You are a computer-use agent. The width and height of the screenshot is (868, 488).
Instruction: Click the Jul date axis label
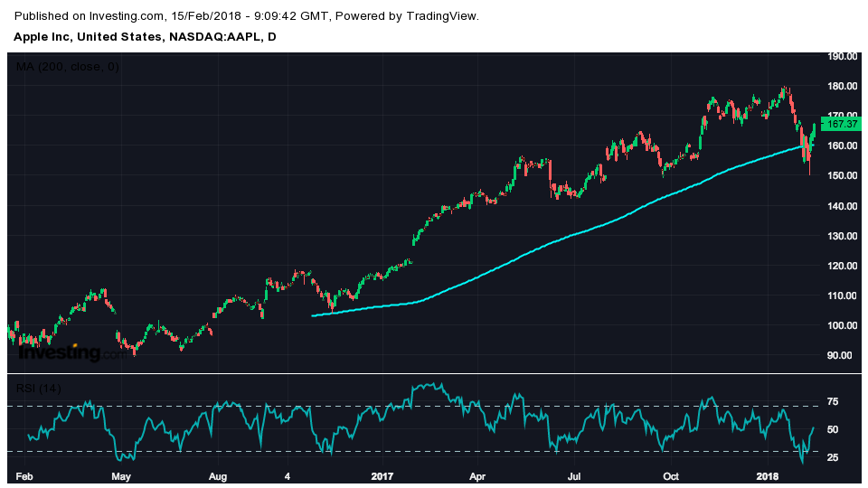point(574,476)
